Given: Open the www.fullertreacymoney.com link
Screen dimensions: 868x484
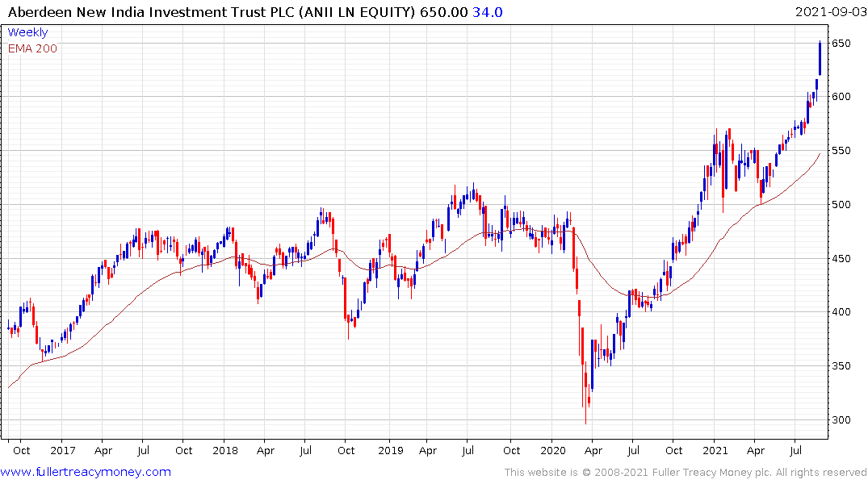Looking at the screenshot, I should tap(86, 472).
